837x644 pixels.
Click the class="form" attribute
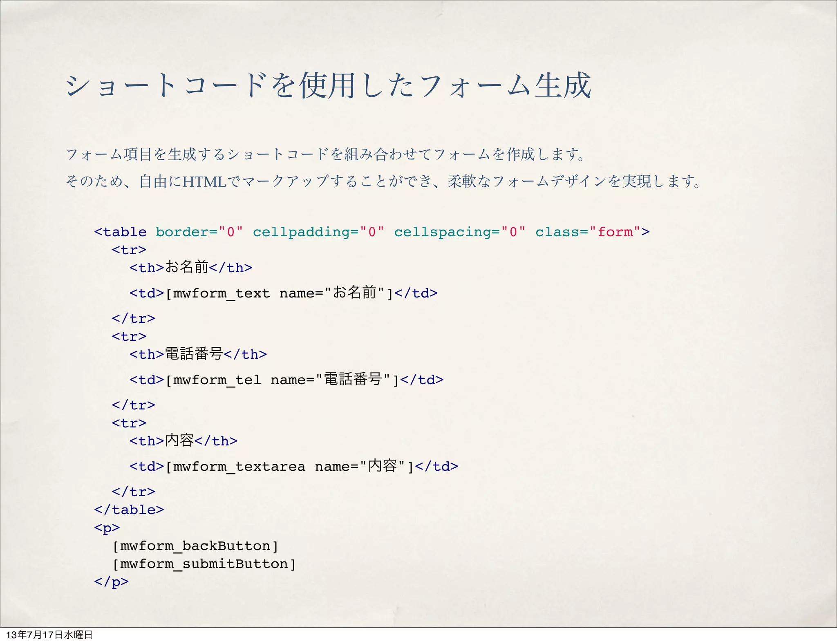(588, 232)
